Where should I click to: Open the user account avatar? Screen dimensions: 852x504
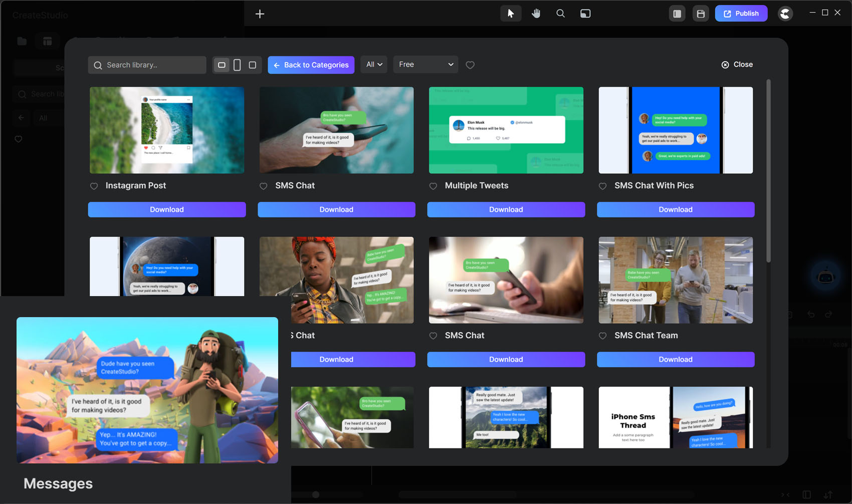[785, 14]
